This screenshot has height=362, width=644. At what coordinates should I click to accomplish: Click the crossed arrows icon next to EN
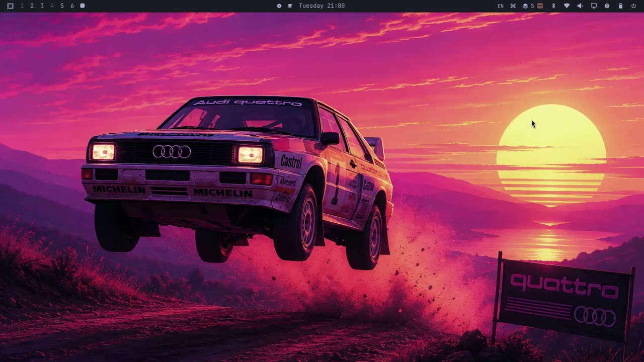coord(513,6)
